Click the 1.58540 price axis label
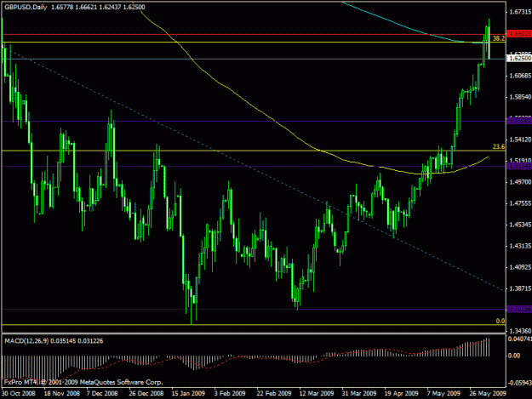 520,97
